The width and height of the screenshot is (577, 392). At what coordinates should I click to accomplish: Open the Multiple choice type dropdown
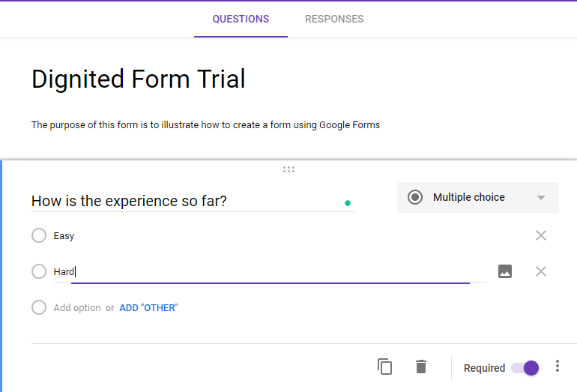click(x=478, y=197)
